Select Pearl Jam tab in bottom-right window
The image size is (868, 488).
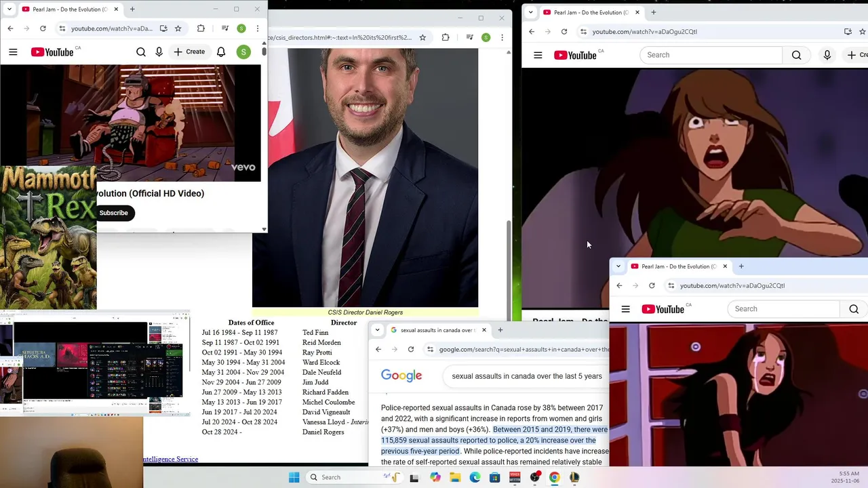point(678,266)
